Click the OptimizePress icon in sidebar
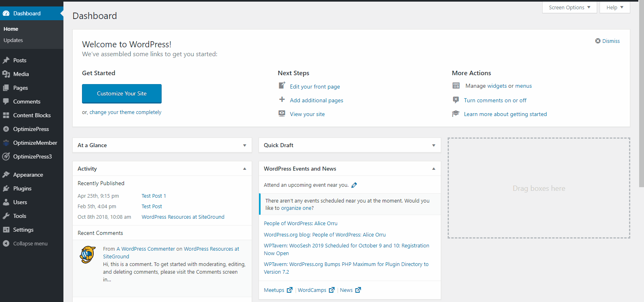The height and width of the screenshot is (302, 644). point(6,129)
